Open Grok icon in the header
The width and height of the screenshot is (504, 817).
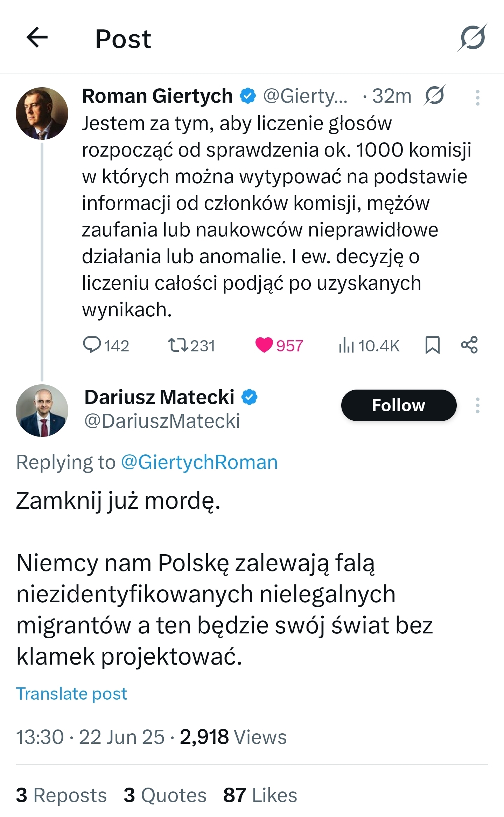[x=472, y=37]
